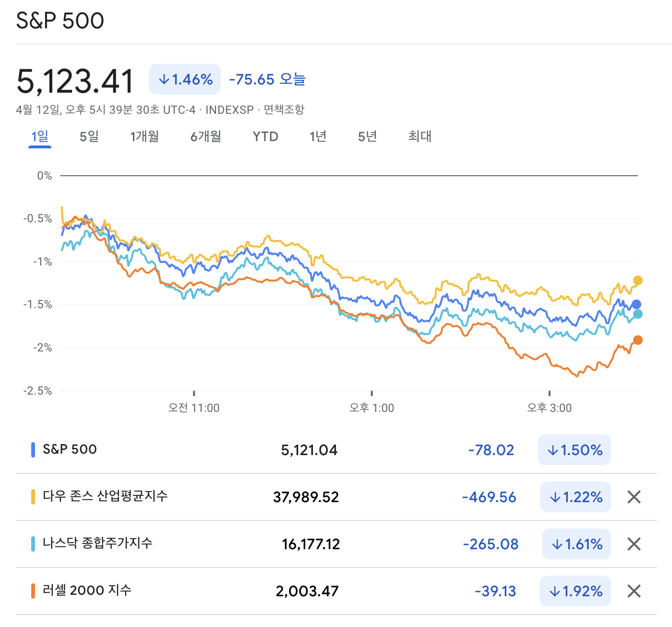Remove the Russell 2000 comparison with X
This screenshot has height=627, width=672.
[634, 591]
